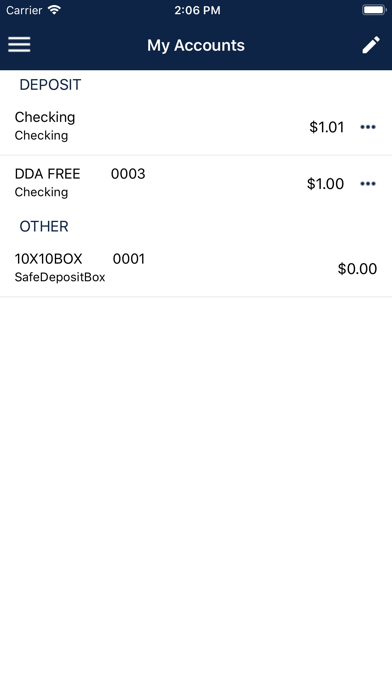Select the DDA FREE 0003 account
The height and width of the screenshot is (696, 392).
click(x=196, y=183)
